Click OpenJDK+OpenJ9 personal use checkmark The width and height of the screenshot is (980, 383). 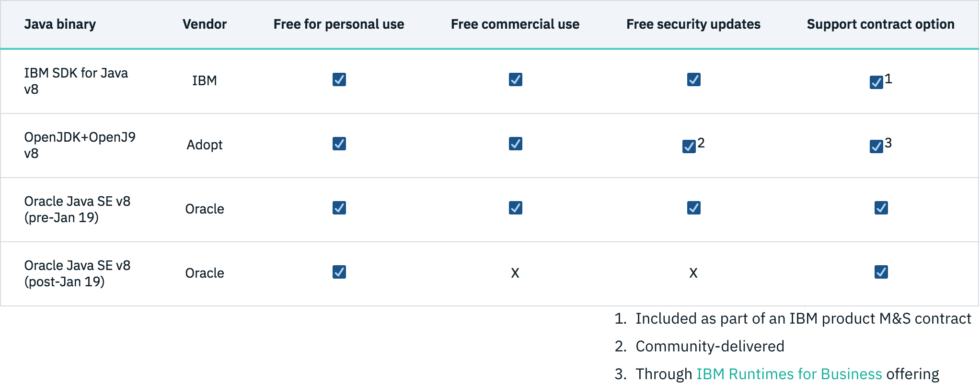(339, 144)
